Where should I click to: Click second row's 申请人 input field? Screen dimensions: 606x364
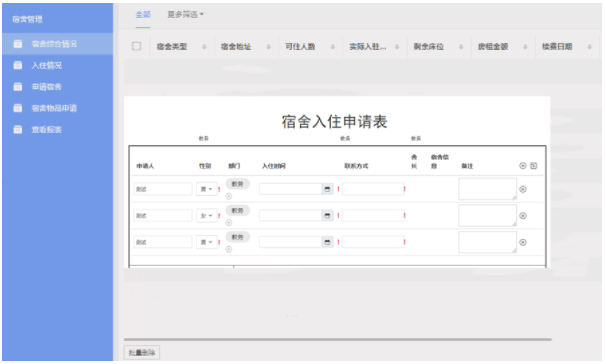[x=163, y=216]
